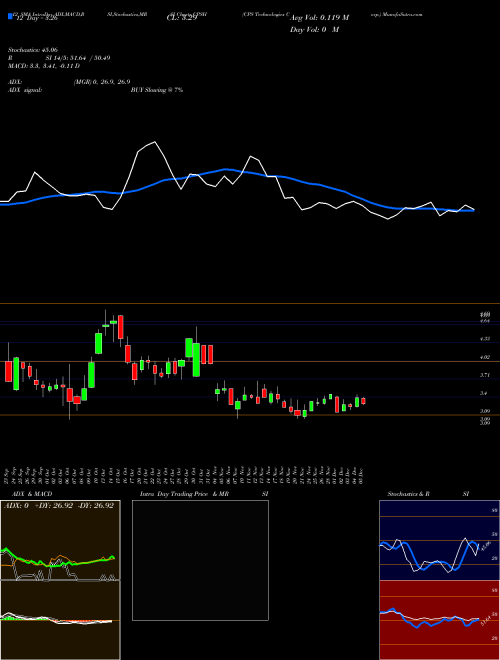Select the '12 Day = 3.26' label
This screenshot has width=500, height=660.
click(35, 19)
